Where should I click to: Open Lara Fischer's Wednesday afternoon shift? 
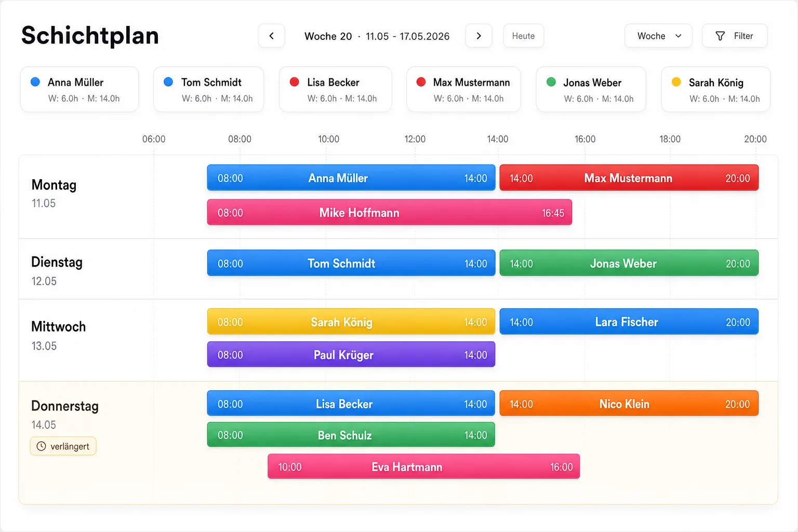pyautogui.click(x=629, y=322)
